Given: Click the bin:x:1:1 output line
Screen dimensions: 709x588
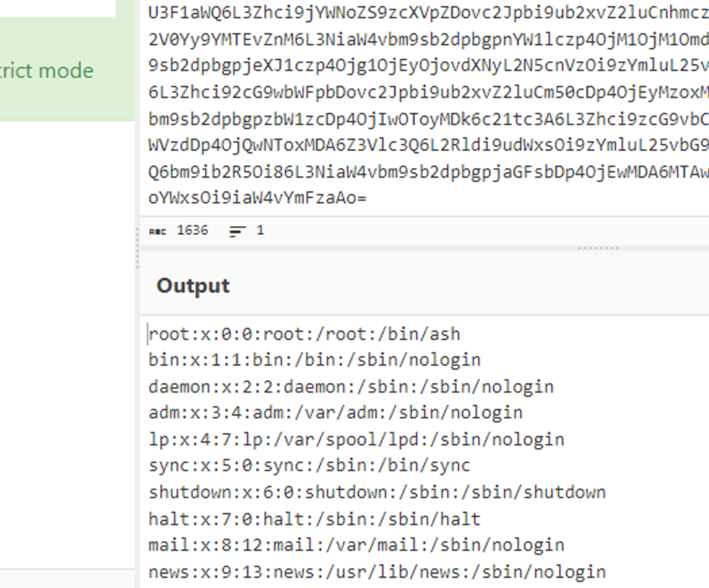Looking at the screenshot, I should click(314, 360).
